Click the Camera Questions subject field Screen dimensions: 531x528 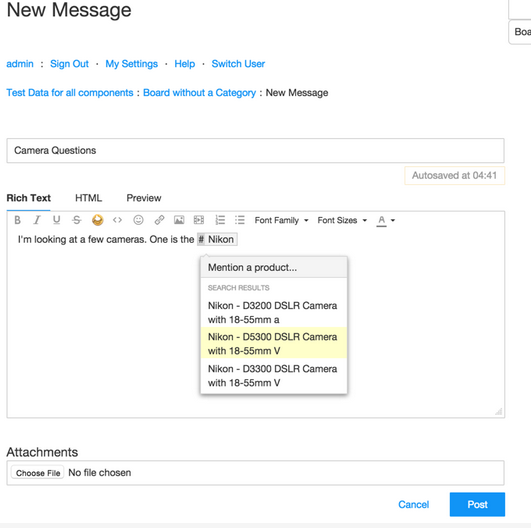pos(255,150)
